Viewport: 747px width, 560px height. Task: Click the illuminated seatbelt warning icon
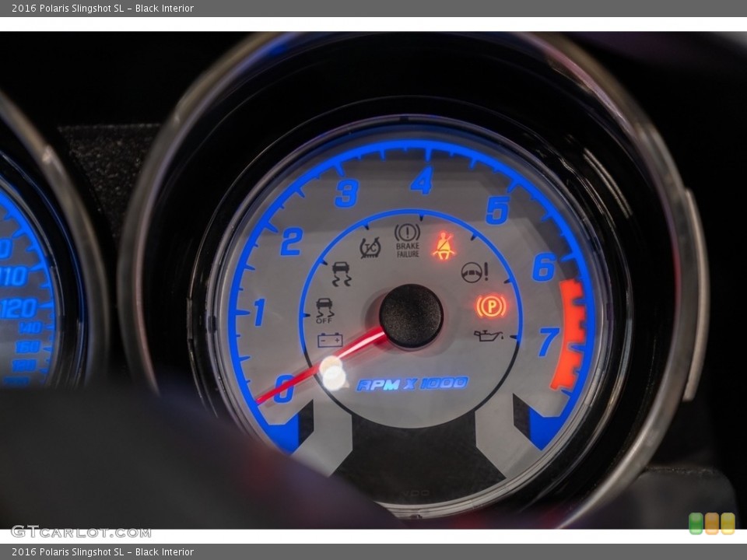point(443,246)
